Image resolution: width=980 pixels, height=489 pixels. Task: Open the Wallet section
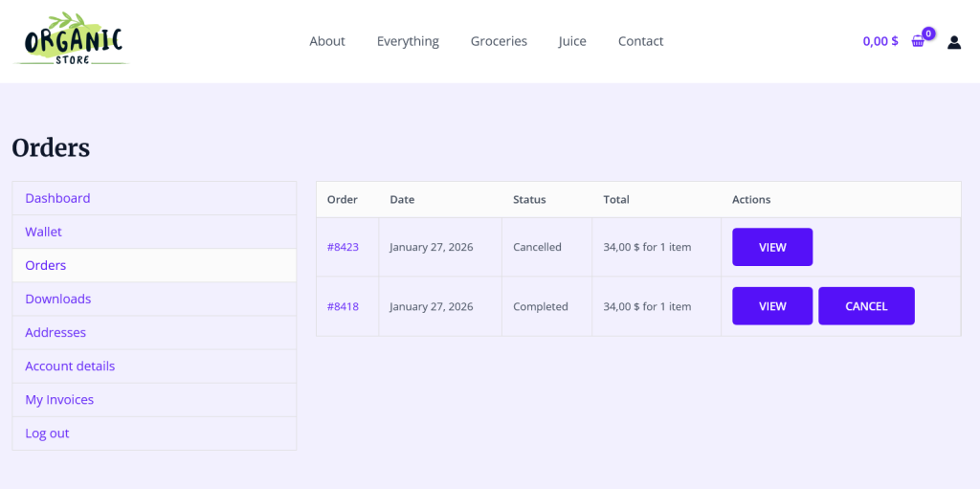(154, 232)
